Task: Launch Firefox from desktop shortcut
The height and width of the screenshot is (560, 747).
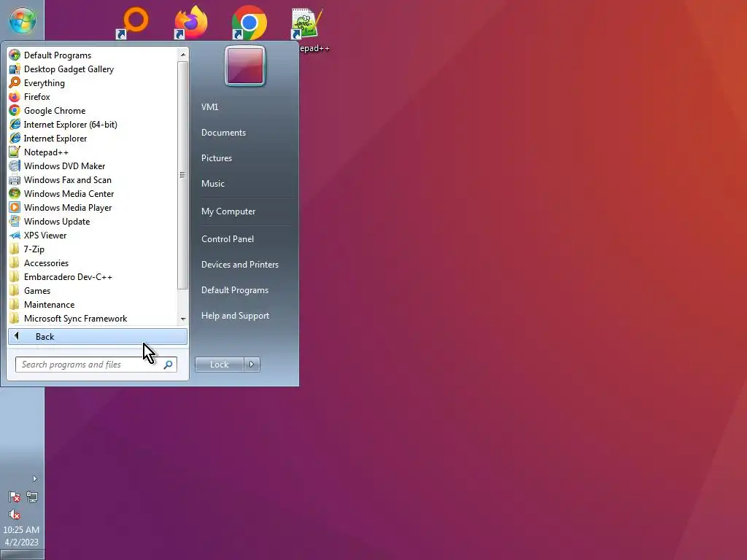Action: pyautogui.click(x=191, y=23)
